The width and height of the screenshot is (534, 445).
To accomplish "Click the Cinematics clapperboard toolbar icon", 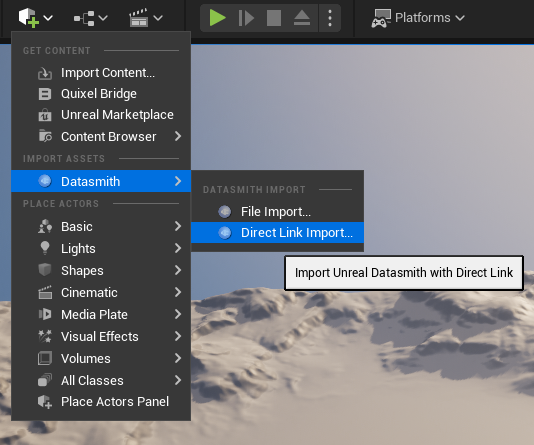I will (139, 18).
